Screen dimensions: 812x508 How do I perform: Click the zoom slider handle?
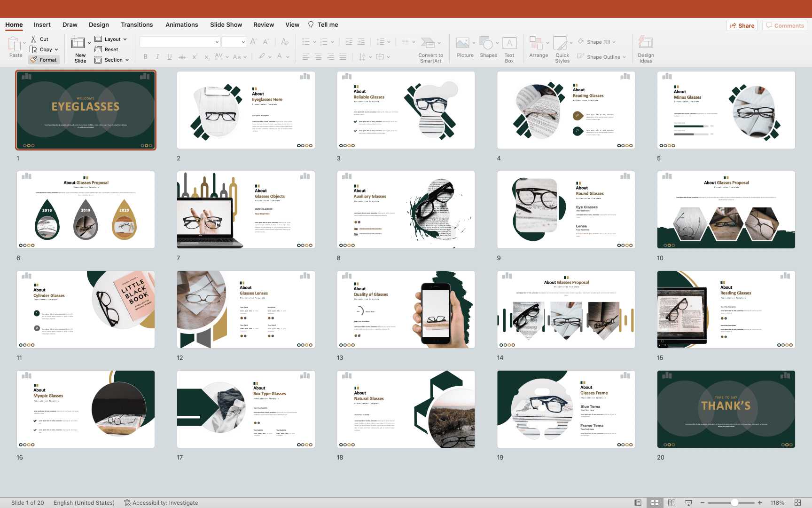point(734,502)
